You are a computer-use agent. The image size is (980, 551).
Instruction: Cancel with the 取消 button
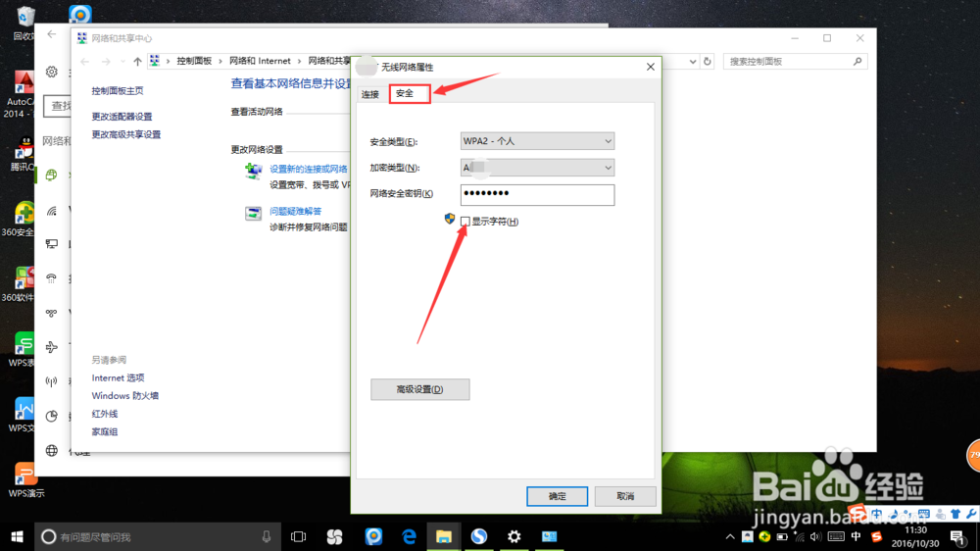(x=625, y=496)
